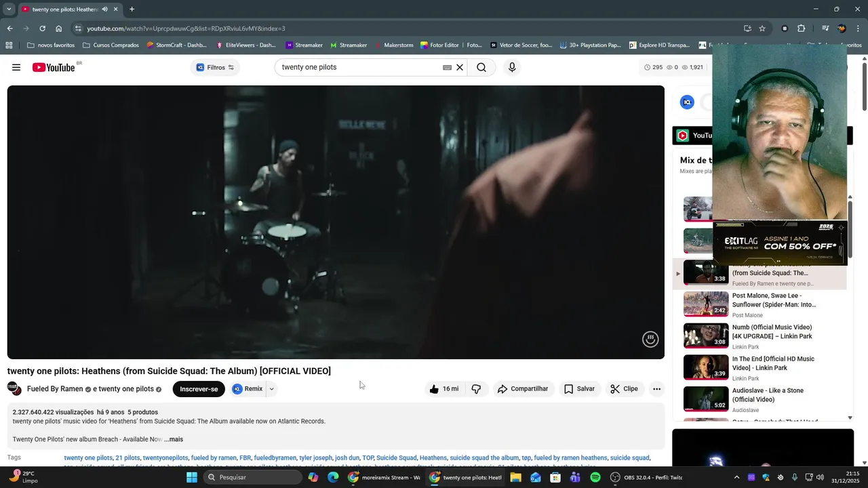The image size is (868, 488).
Task: Mute the tab using the speaker icon
Action: coord(104,9)
